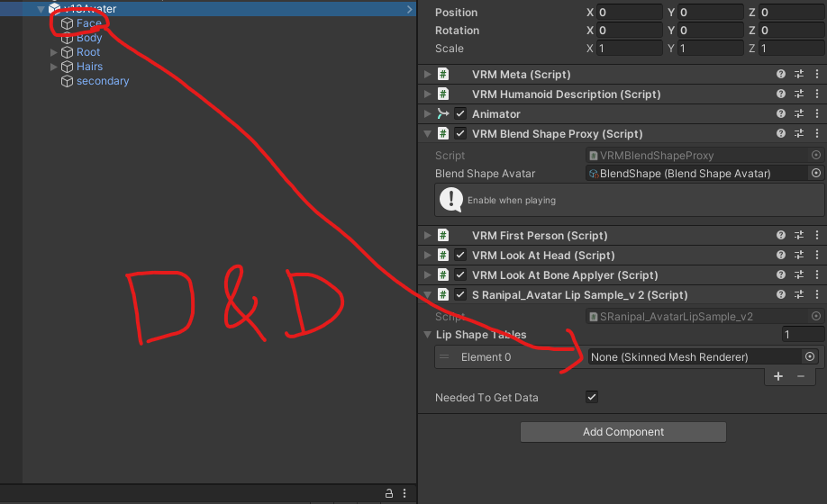Open more options for VRM Look At Head
827x504 pixels.
click(817, 255)
